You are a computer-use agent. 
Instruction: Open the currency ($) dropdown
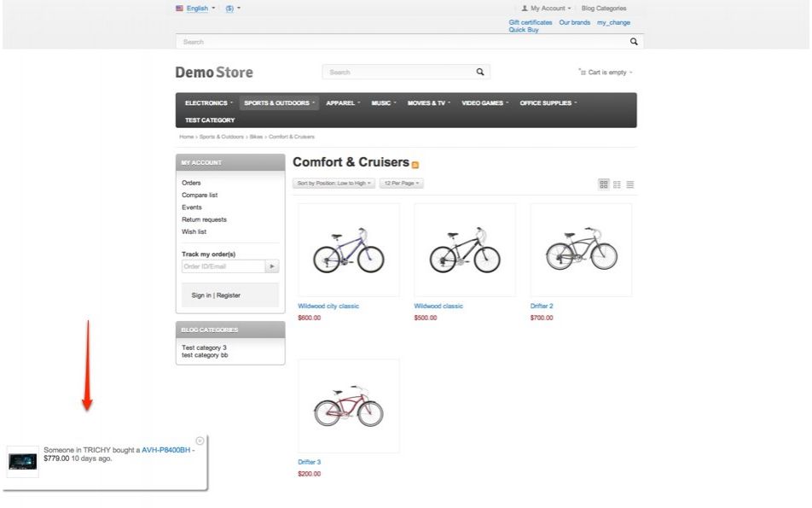tap(233, 9)
